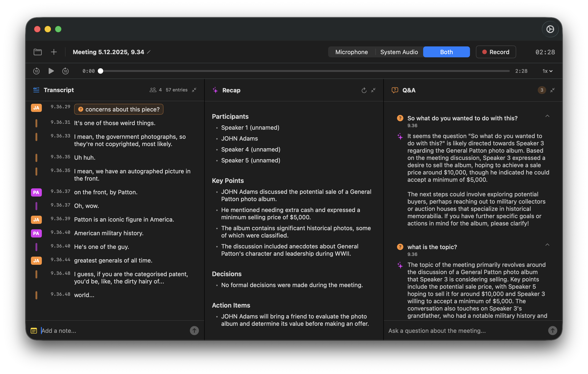Image resolution: width=588 pixels, height=374 pixels.
Task: Refresh the Recap summary
Action: [364, 90]
